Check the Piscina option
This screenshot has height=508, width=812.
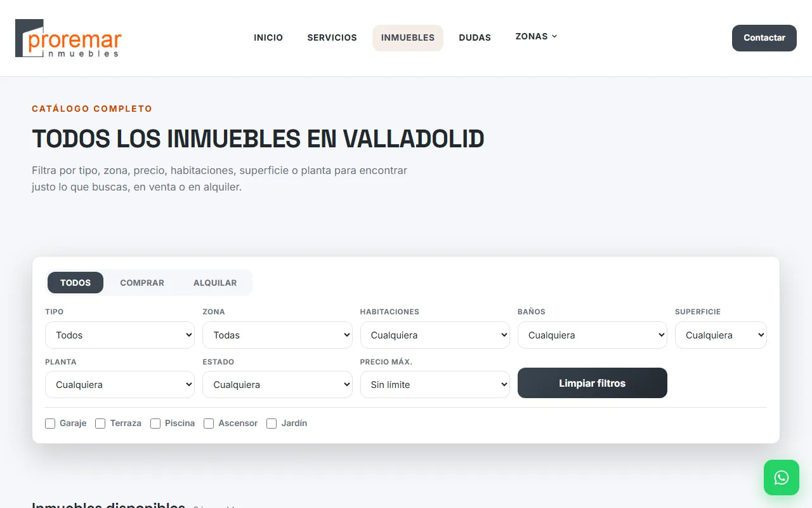point(155,424)
